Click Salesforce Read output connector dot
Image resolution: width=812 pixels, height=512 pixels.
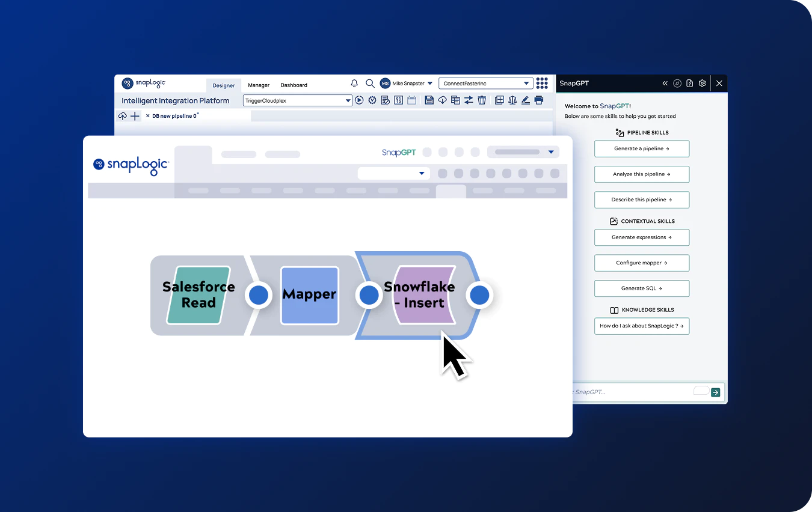point(259,295)
